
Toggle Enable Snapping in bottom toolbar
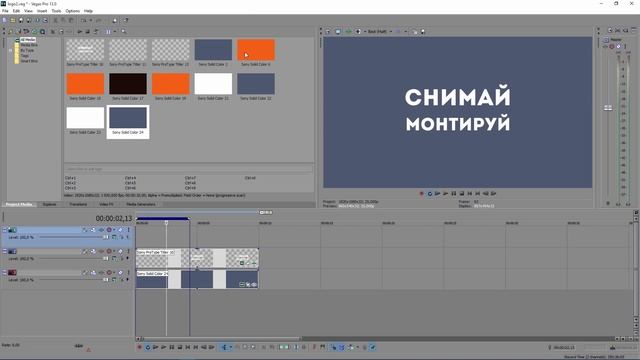(333, 347)
